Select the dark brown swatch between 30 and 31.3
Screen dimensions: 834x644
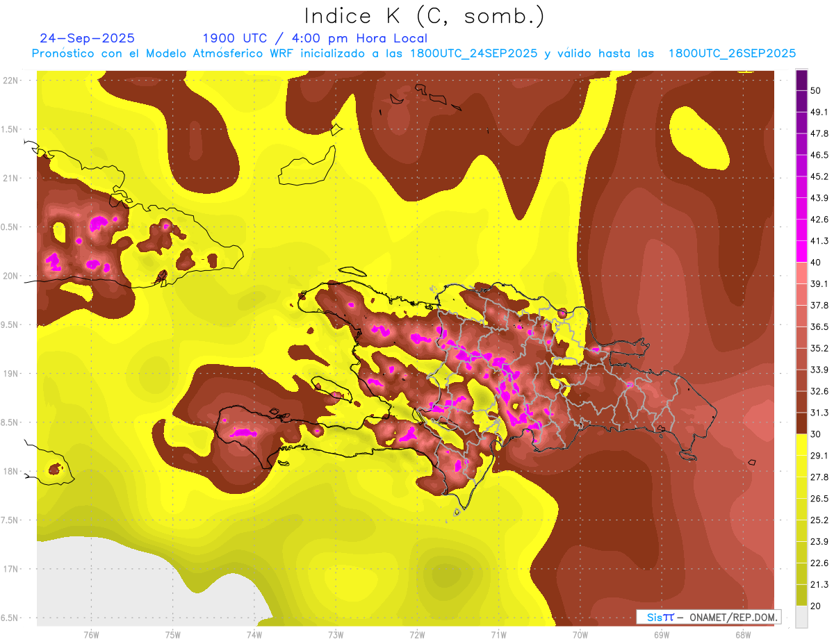click(801, 423)
